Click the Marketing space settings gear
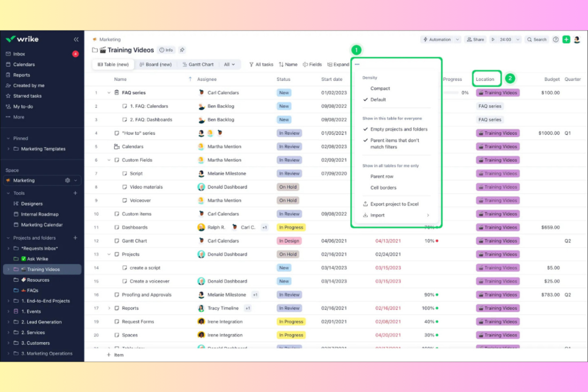The height and width of the screenshot is (392, 588). click(68, 180)
